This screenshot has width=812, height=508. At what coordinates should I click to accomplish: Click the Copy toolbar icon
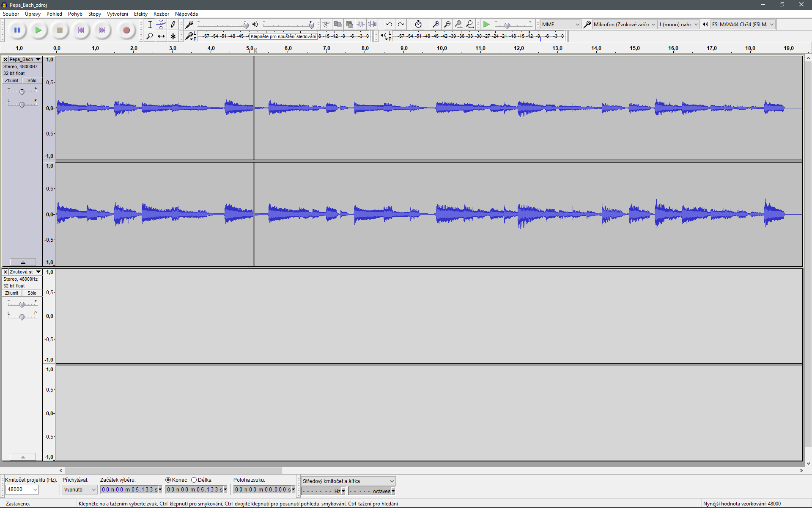coord(337,25)
